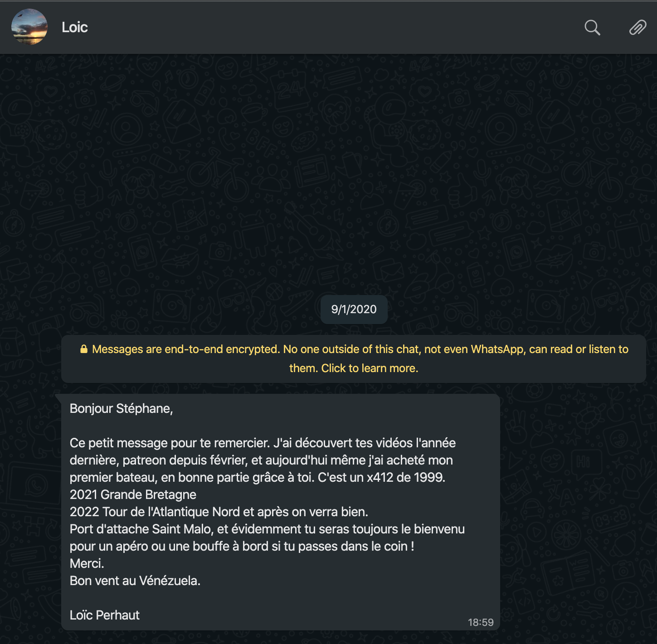
Task: Click "2022 Tour de l'Atlantique Nord" line
Action: click(x=155, y=512)
